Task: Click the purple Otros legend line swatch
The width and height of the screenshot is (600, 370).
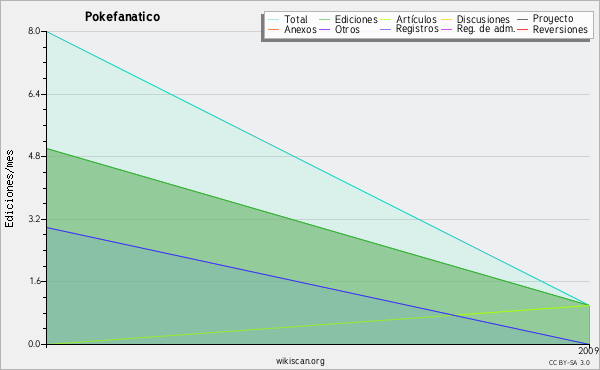Action: coord(324,29)
